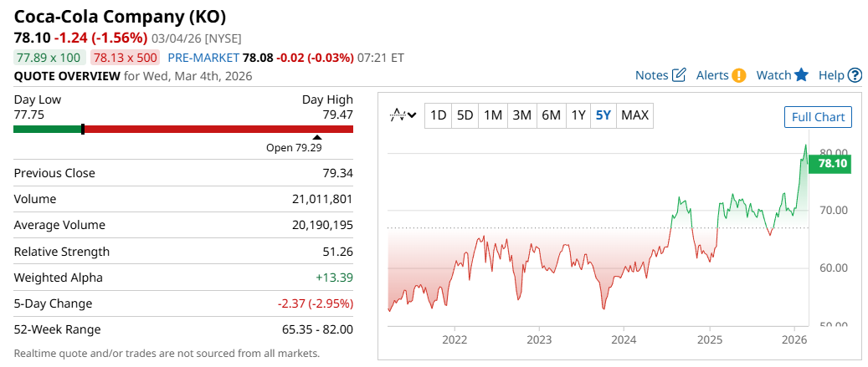Select the 1D chart range
The height and width of the screenshot is (367, 868).
click(438, 115)
